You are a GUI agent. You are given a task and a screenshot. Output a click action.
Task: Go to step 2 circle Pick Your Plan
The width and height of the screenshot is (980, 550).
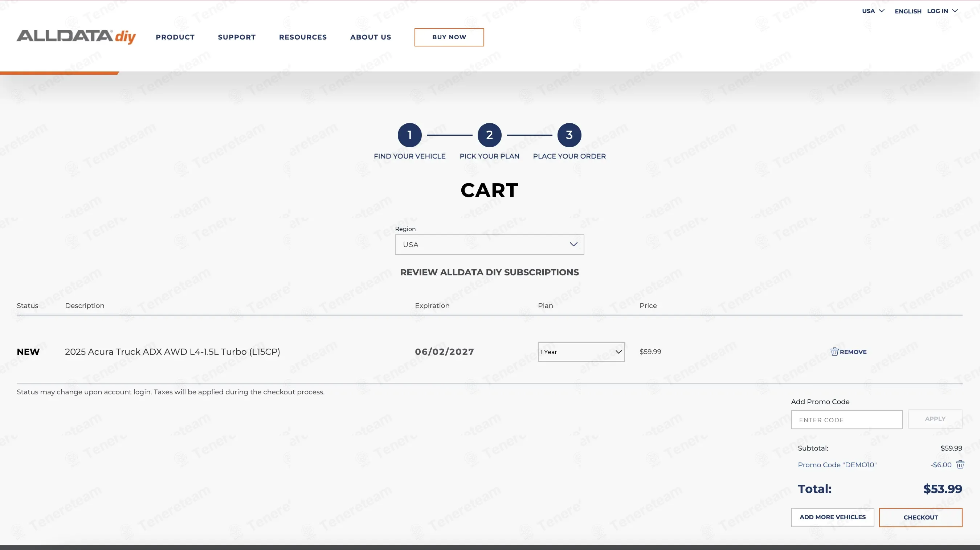click(x=489, y=135)
